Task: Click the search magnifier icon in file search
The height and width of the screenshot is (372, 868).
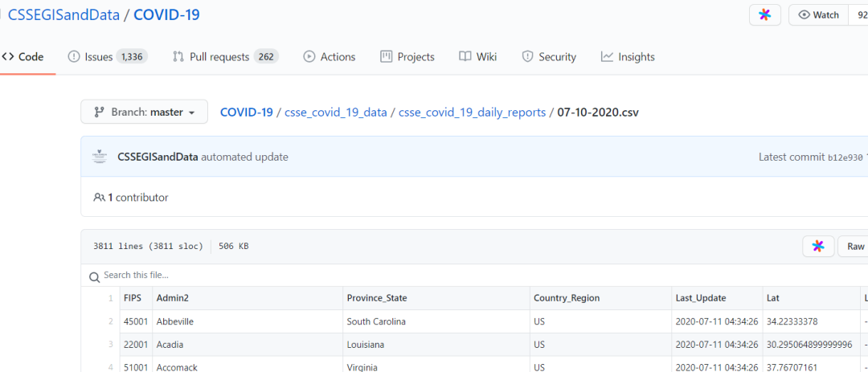Action: click(x=95, y=276)
